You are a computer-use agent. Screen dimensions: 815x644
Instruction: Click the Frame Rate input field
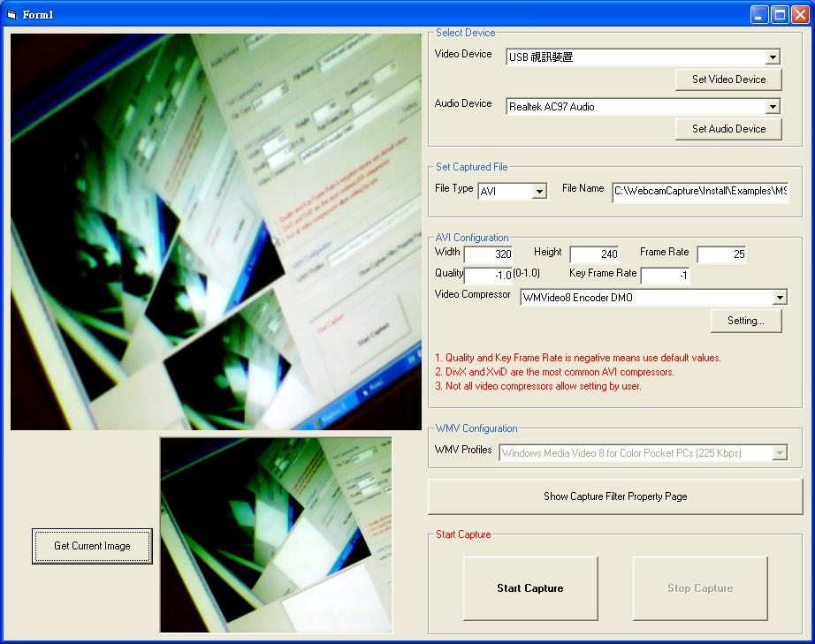[721, 254]
